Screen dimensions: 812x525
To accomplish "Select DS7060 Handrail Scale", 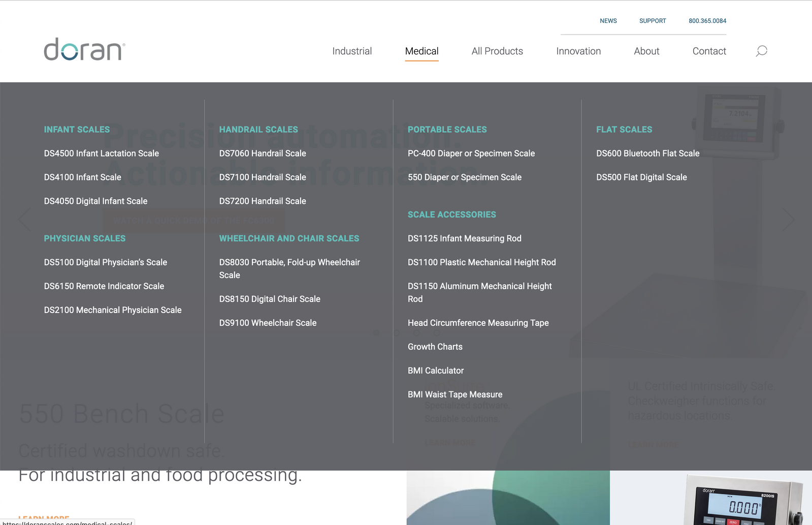I will 263,153.
